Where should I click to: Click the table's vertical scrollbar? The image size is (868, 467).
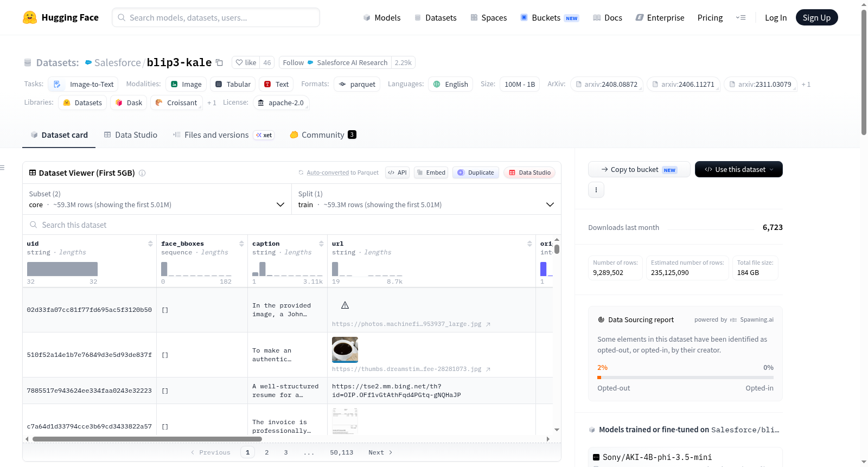click(x=557, y=249)
